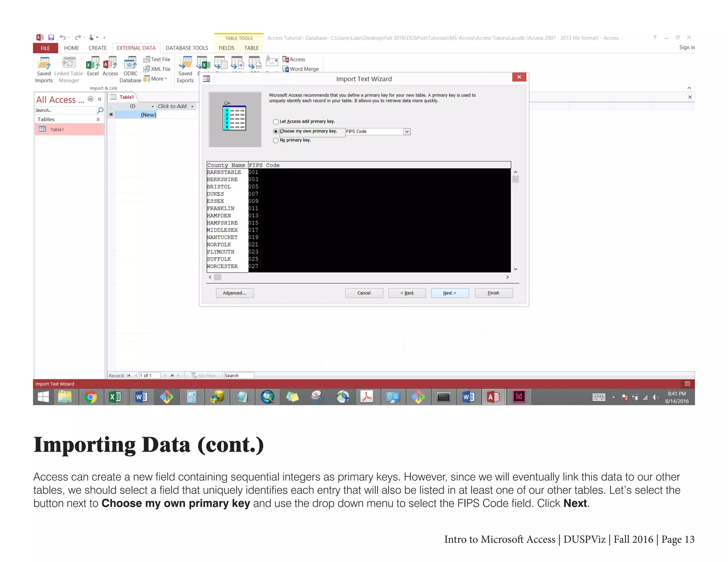Image resolution: width=728 pixels, height=562 pixels.
Task: Click the search magnifier in navigation pane
Action: [100, 110]
